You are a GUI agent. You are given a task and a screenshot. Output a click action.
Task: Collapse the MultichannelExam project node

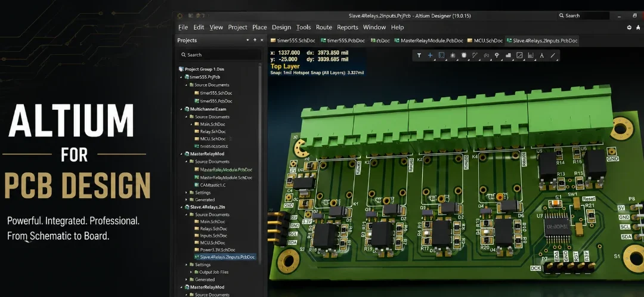[x=181, y=109]
